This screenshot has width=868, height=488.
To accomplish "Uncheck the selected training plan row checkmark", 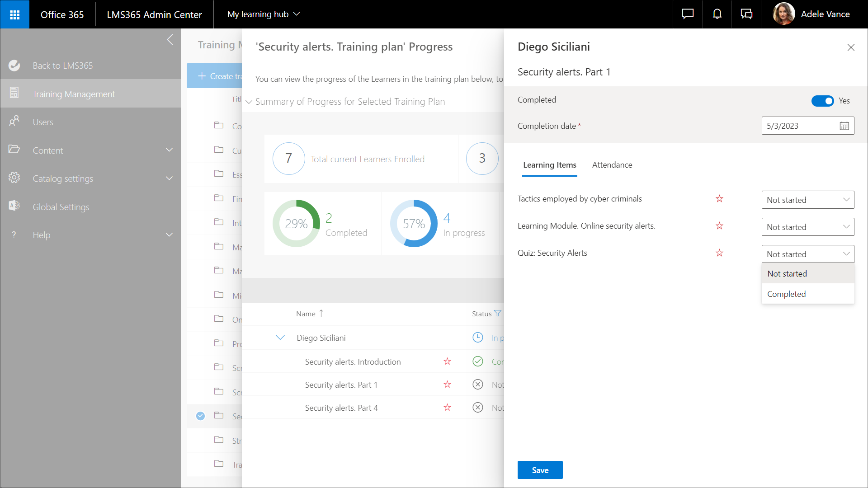I will point(200,416).
